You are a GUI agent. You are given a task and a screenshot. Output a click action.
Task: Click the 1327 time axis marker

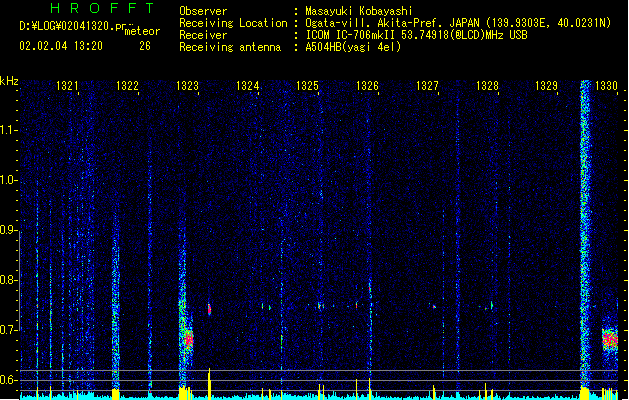(427, 85)
